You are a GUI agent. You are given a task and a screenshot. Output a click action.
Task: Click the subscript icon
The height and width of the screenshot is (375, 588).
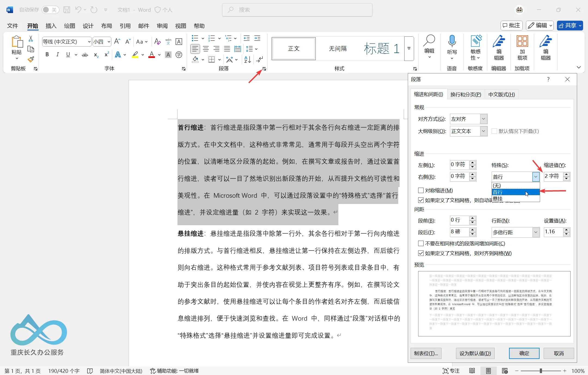[x=96, y=55]
